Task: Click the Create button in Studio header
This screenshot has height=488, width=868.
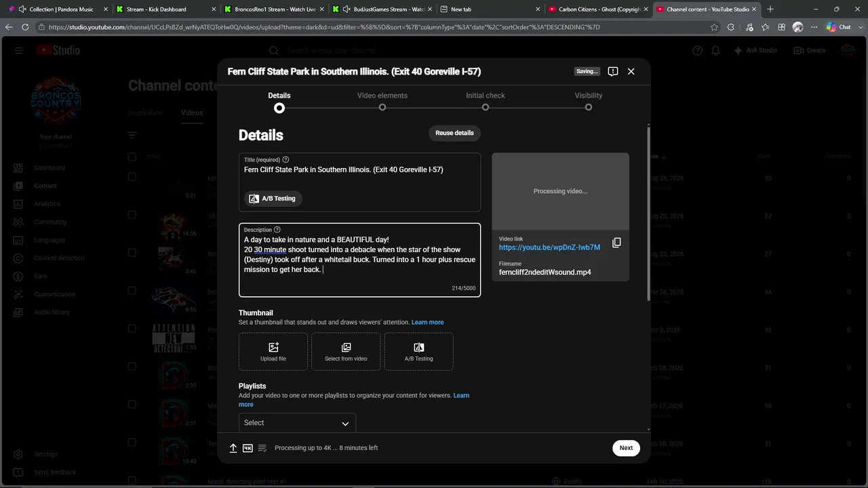Action: (x=810, y=51)
